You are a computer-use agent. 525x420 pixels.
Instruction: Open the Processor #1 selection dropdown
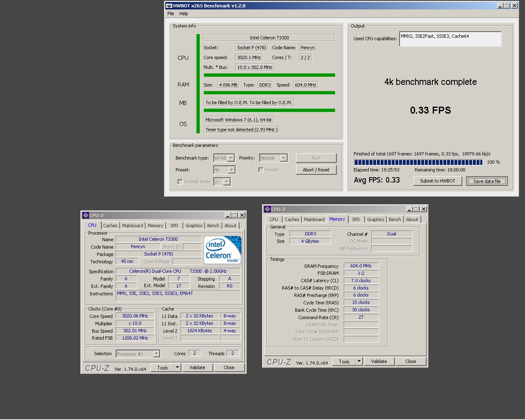[x=156, y=354]
